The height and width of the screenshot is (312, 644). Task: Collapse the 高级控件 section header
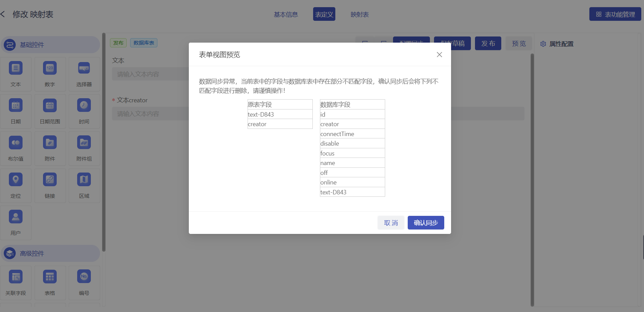coord(51,253)
